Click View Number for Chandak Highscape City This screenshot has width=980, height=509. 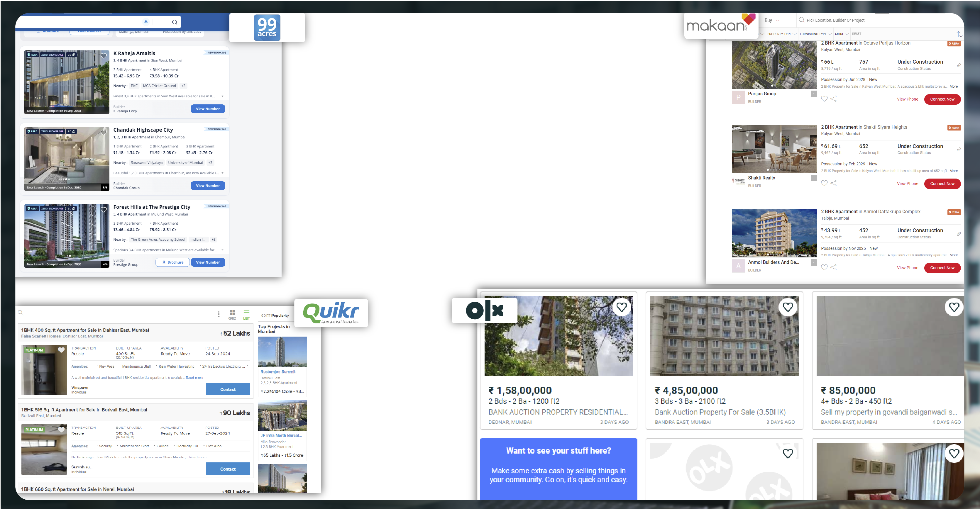click(208, 186)
